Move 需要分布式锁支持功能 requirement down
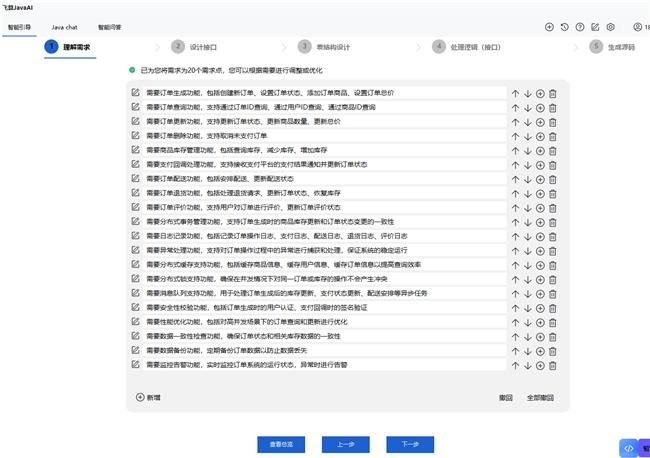Screen dimensions: 650x458 point(528,280)
